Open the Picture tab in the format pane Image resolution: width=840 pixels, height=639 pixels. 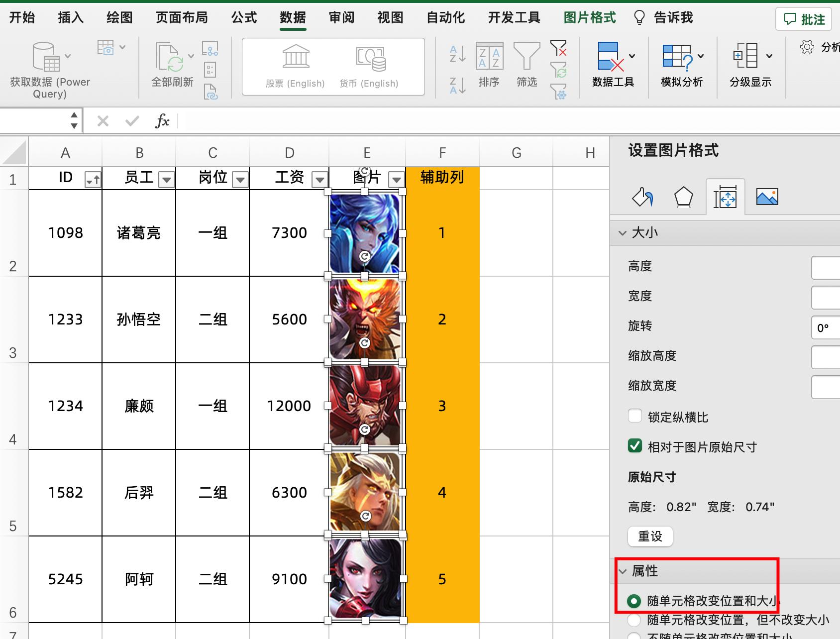[x=766, y=197]
